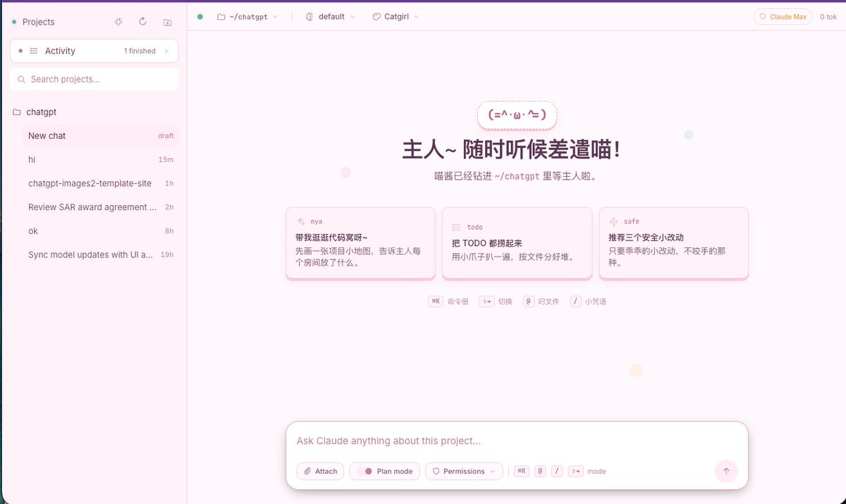Viewport: 846px width, 504px height.
Task: Expand the Activity panel chevron
Action: pos(166,51)
